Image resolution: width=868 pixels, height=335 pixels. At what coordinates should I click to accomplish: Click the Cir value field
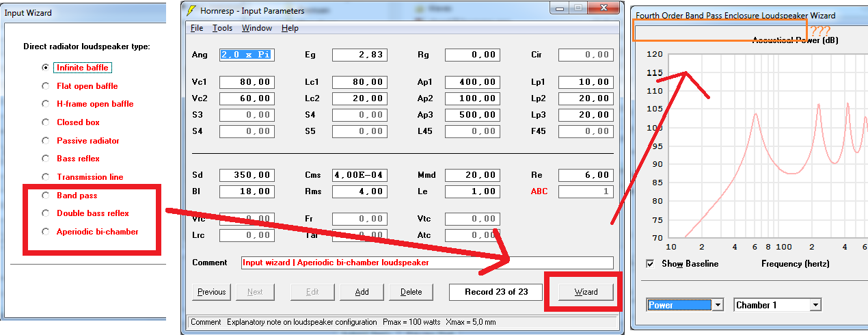pos(586,55)
